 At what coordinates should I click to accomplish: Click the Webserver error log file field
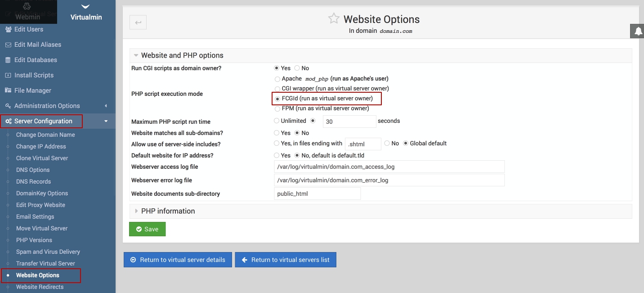[x=389, y=180]
